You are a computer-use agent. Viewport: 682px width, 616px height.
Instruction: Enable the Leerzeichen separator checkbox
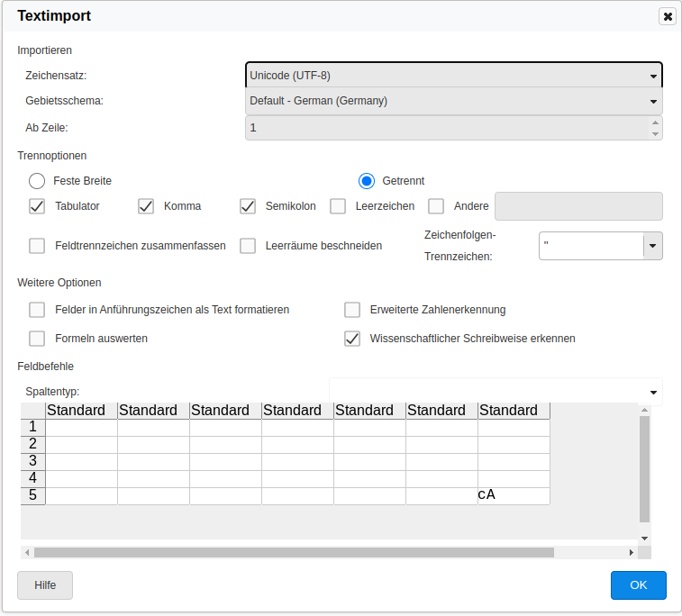338,206
